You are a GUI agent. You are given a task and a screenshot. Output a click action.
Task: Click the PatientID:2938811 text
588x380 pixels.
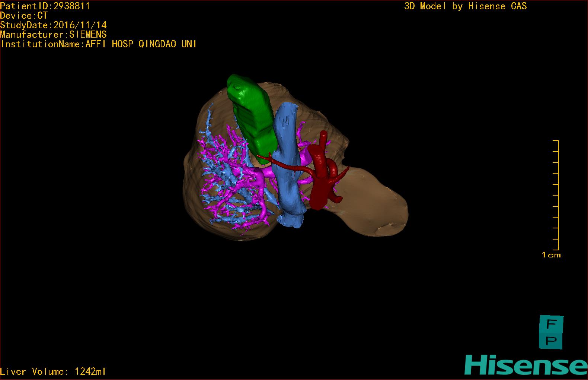[x=45, y=6]
